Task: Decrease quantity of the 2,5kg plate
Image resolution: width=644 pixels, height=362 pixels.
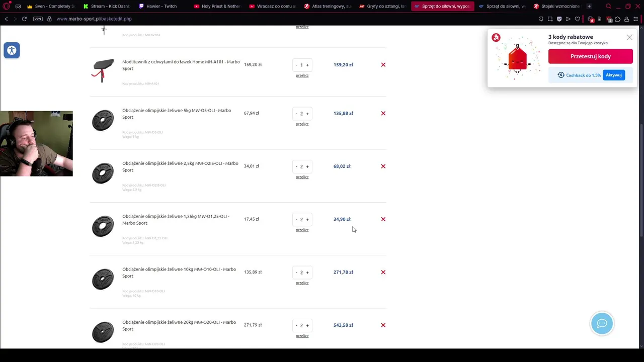Action: coord(296,166)
